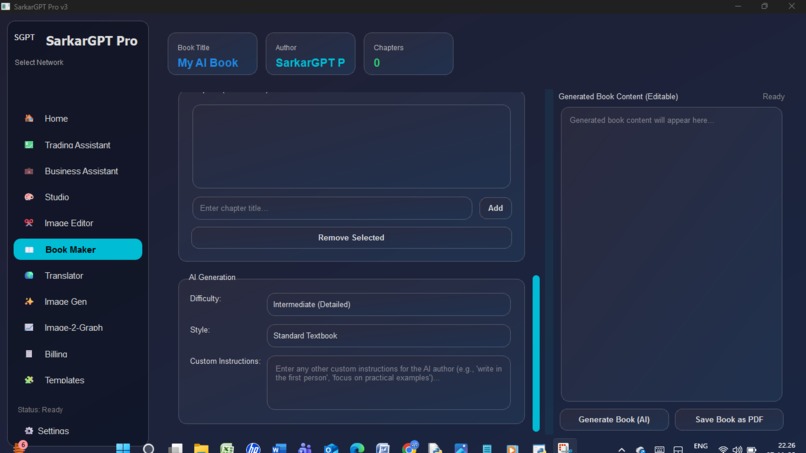Click the Chapters count card
The width and height of the screenshot is (806, 453).
409,54
